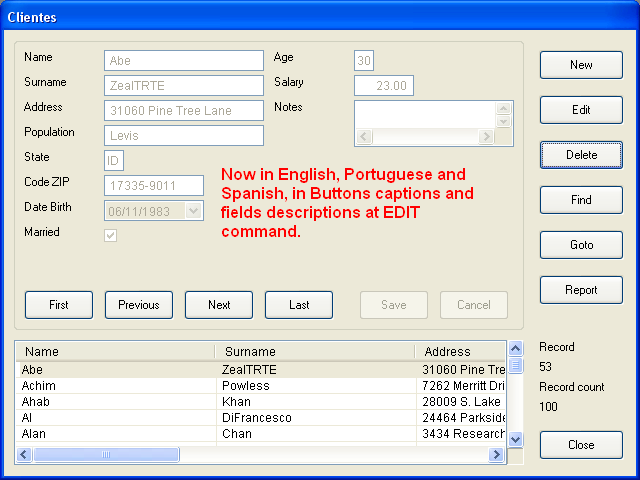Toggle the Married checkbox
The width and height of the screenshot is (640, 480).
point(111,235)
